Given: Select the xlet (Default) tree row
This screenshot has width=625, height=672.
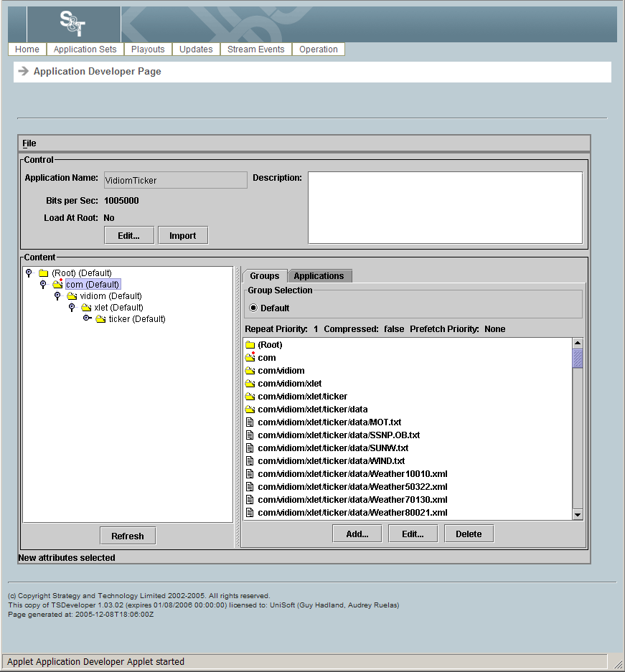Looking at the screenshot, I should 118,308.
